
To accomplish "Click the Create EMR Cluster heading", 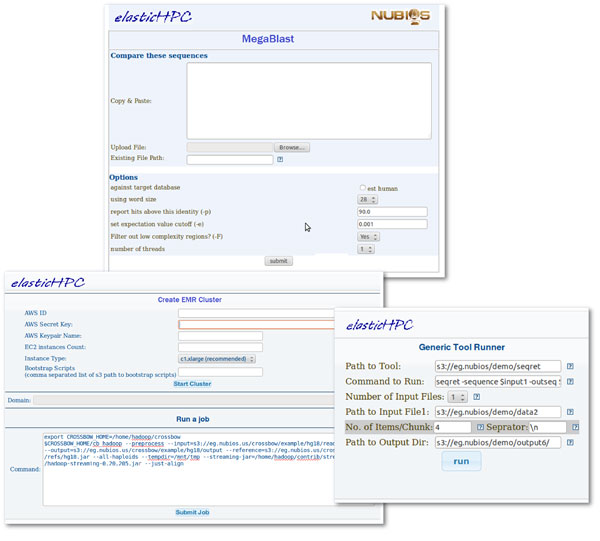I will 190,300.
